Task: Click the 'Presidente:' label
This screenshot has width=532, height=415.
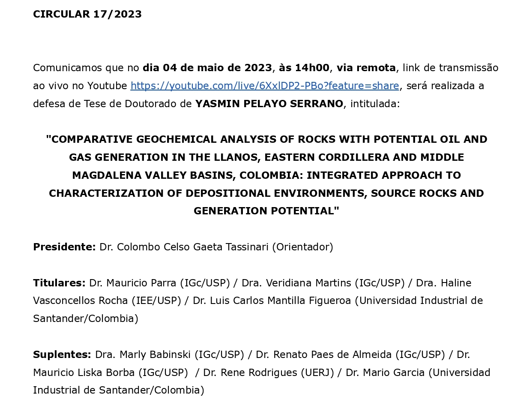Action: (64, 247)
